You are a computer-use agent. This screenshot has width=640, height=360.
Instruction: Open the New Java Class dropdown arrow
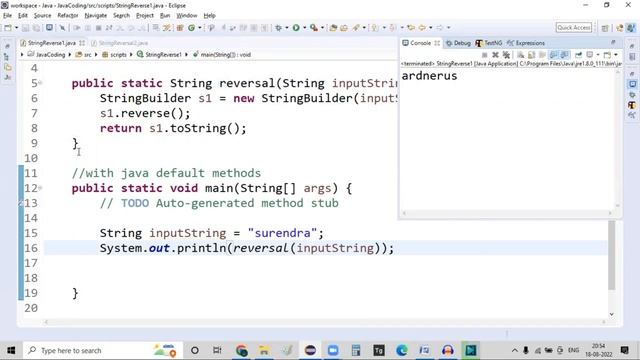(200, 28)
